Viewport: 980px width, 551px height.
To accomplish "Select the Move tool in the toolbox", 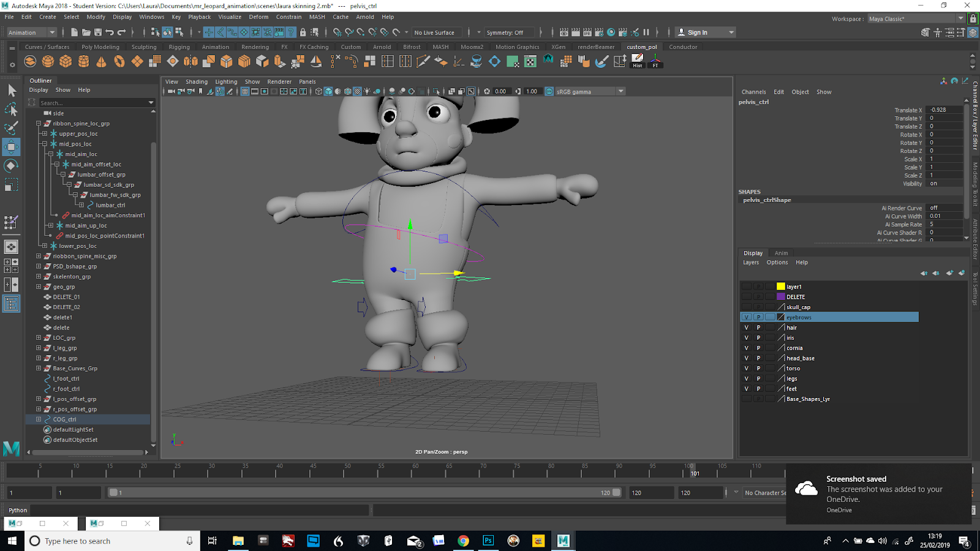I will tap(11, 147).
